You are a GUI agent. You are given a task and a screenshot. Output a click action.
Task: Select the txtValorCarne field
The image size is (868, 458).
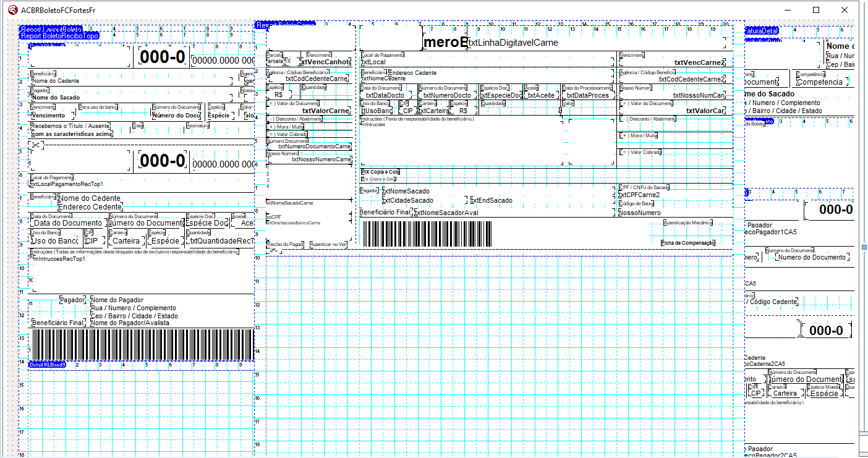tap(326, 111)
